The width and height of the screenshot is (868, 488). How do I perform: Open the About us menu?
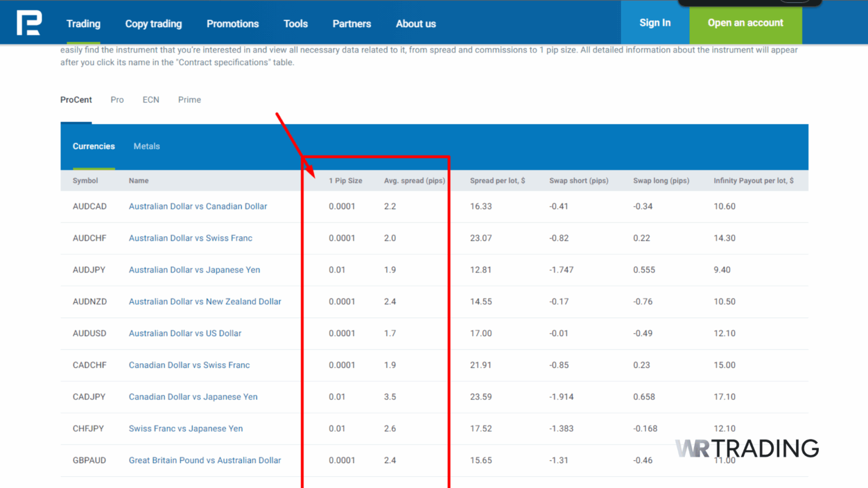tap(416, 24)
